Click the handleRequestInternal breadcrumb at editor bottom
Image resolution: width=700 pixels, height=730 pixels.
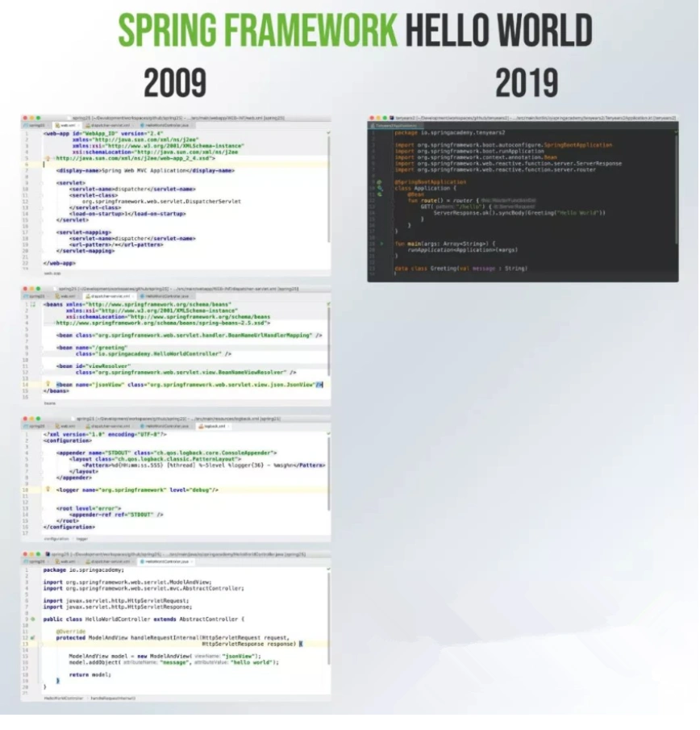pyautogui.click(x=112, y=698)
